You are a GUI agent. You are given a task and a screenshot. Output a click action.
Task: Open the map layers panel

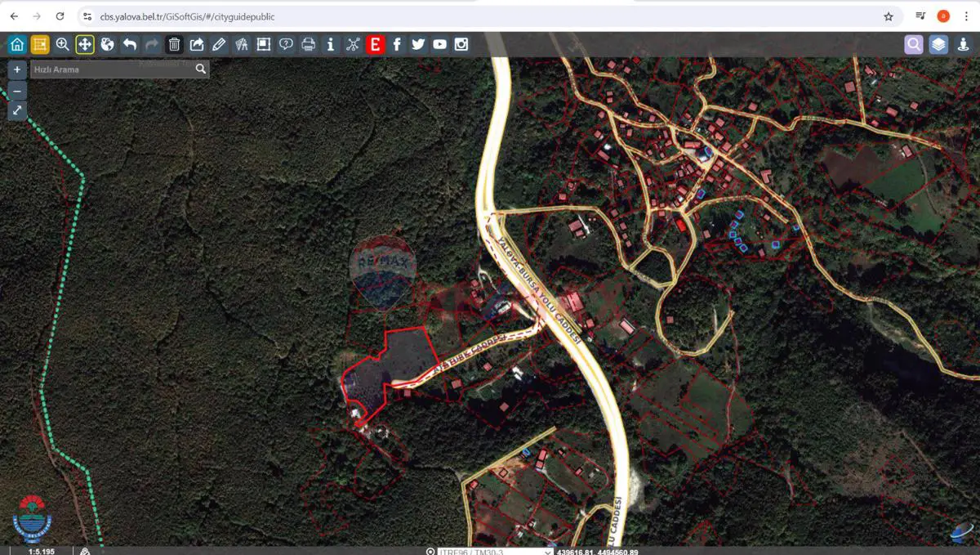click(938, 45)
